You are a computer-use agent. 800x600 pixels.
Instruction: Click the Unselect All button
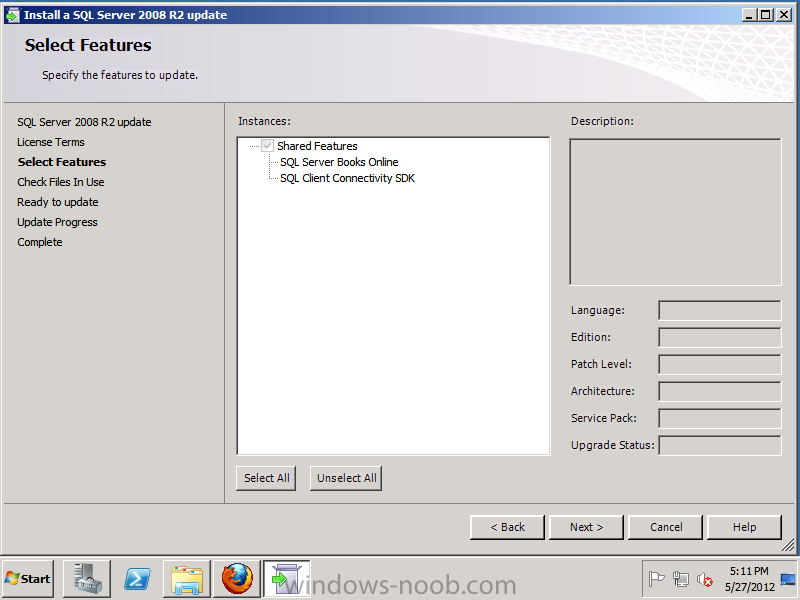tap(346, 478)
